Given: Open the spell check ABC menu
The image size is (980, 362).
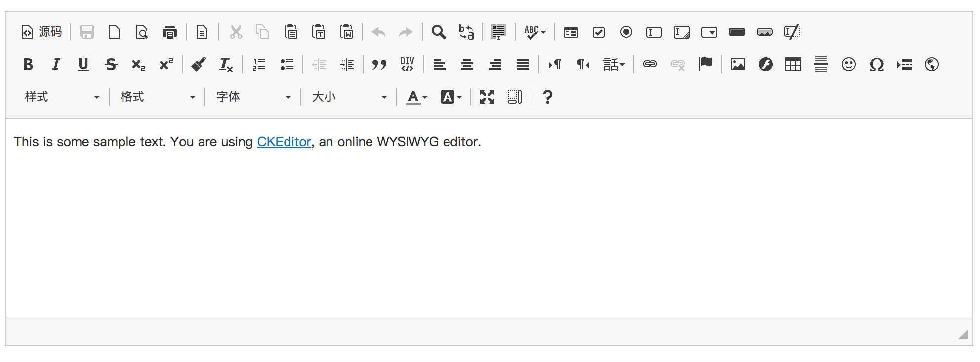Looking at the screenshot, I should pos(535,32).
